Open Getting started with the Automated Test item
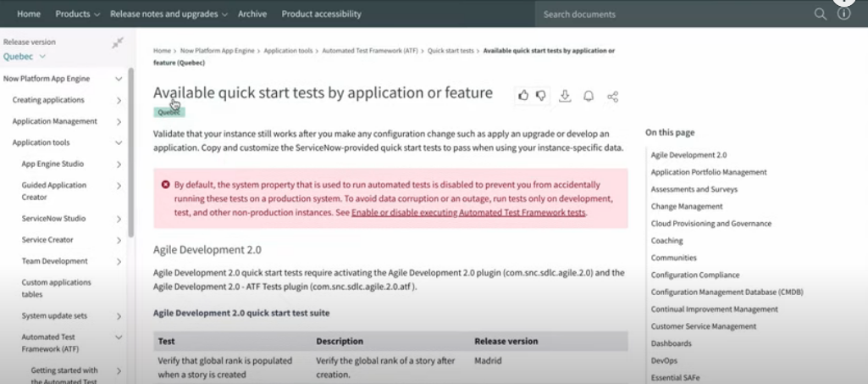 pyautogui.click(x=64, y=376)
